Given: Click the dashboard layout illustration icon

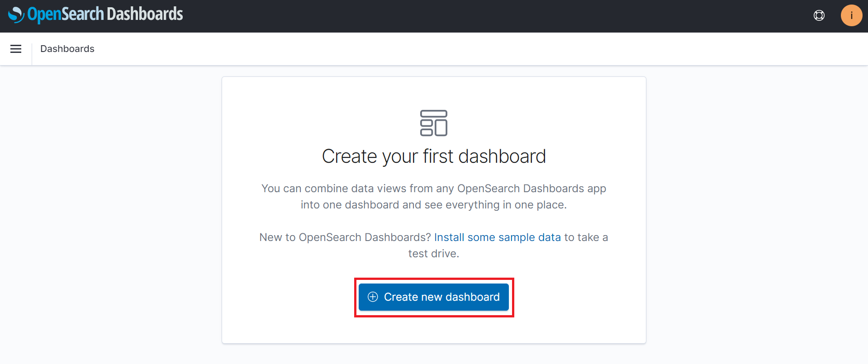Looking at the screenshot, I should click(434, 123).
